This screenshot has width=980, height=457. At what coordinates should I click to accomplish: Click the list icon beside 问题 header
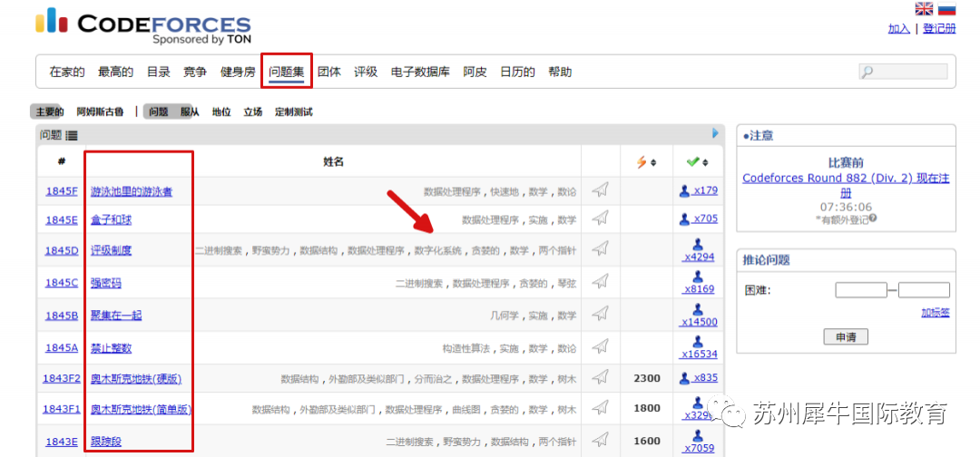pyautogui.click(x=72, y=135)
